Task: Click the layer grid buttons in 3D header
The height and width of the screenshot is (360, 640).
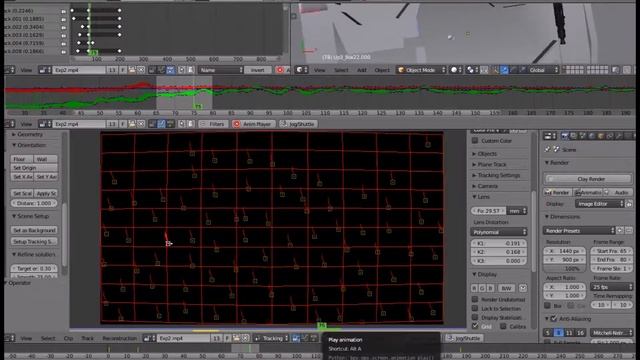Action: tap(585, 70)
